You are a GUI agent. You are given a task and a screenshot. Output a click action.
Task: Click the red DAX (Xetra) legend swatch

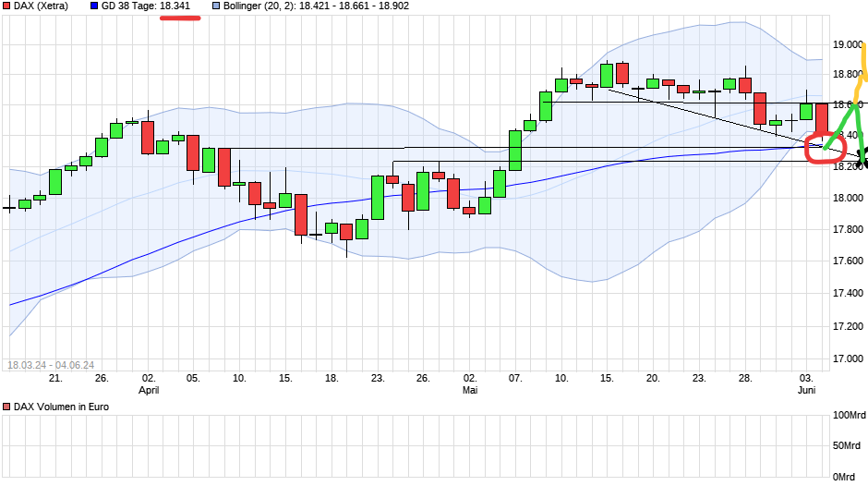click(x=6, y=6)
